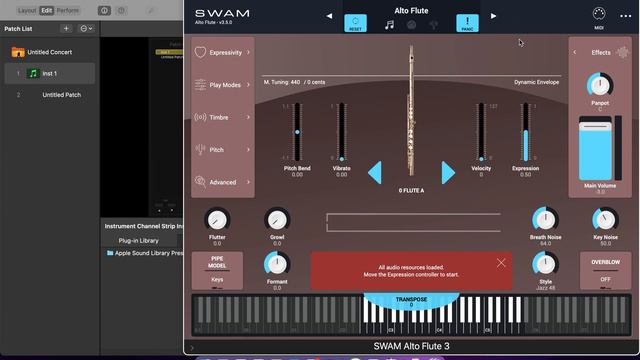Click the Dynamic Envelope label
The height and width of the screenshot is (360, 640).
[x=536, y=82]
